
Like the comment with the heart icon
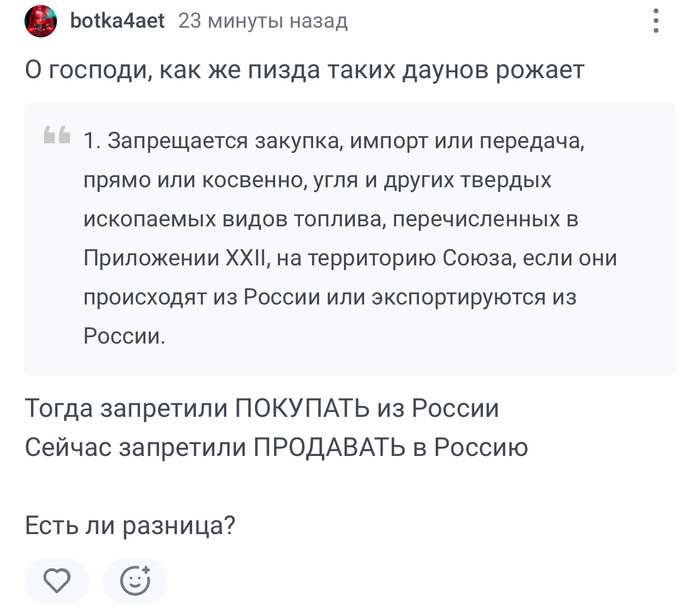pyautogui.click(x=58, y=580)
